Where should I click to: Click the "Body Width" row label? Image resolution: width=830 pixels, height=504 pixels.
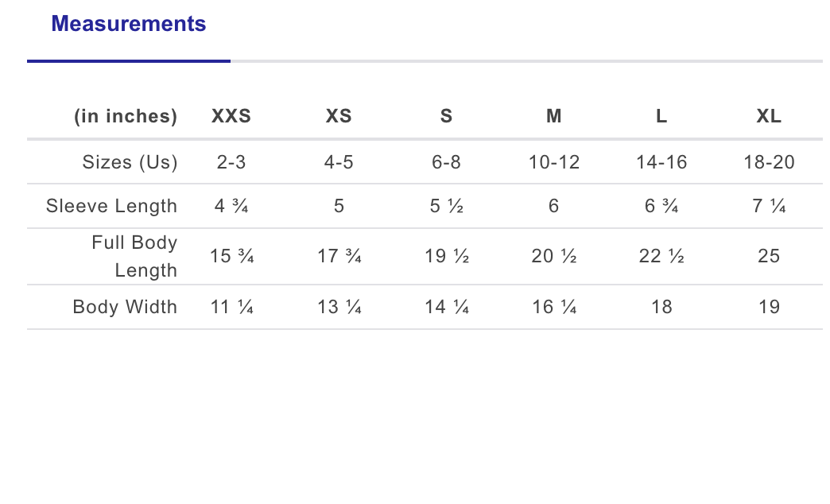coord(125,307)
